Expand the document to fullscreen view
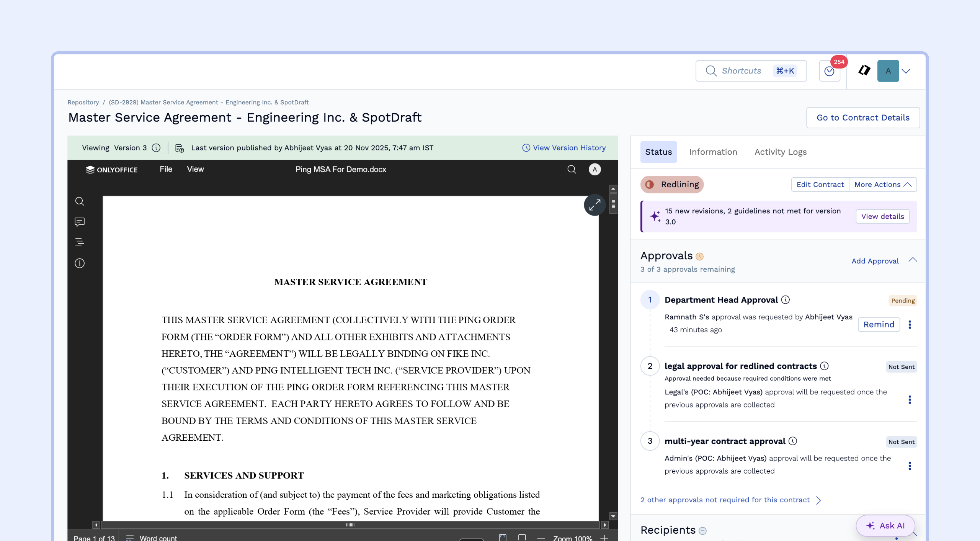This screenshot has width=980, height=541. [594, 205]
